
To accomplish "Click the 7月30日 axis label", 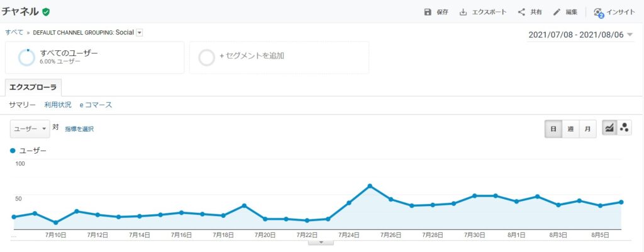I will [475, 235].
